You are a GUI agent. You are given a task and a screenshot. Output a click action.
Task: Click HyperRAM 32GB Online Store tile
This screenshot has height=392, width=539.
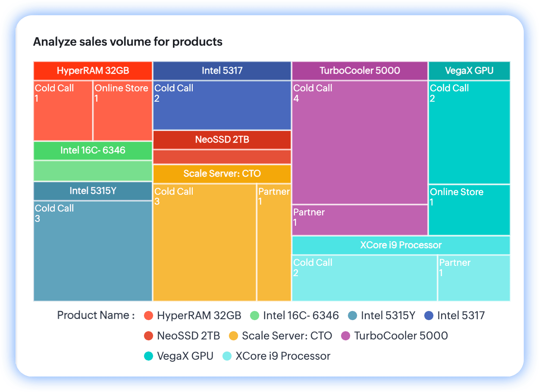click(123, 111)
